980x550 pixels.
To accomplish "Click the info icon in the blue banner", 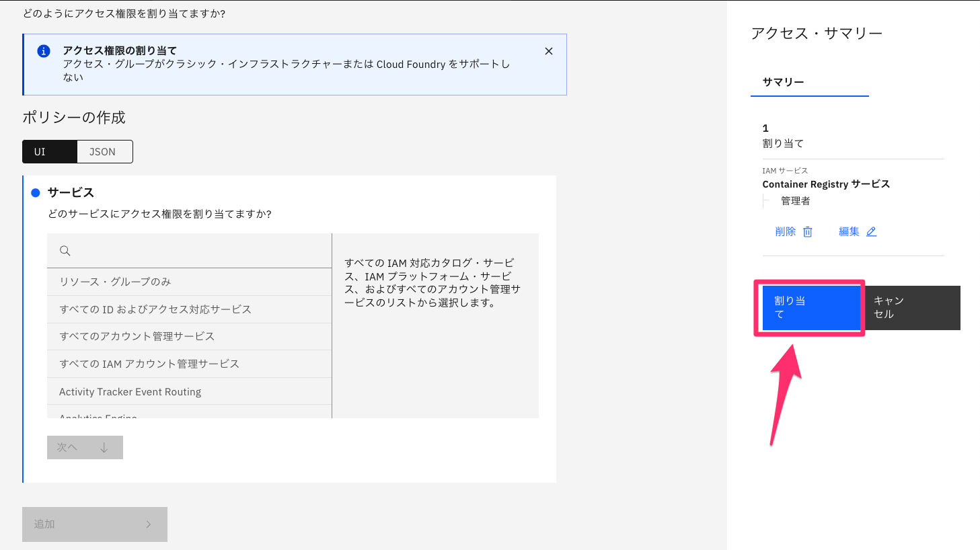I will coord(43,50).
